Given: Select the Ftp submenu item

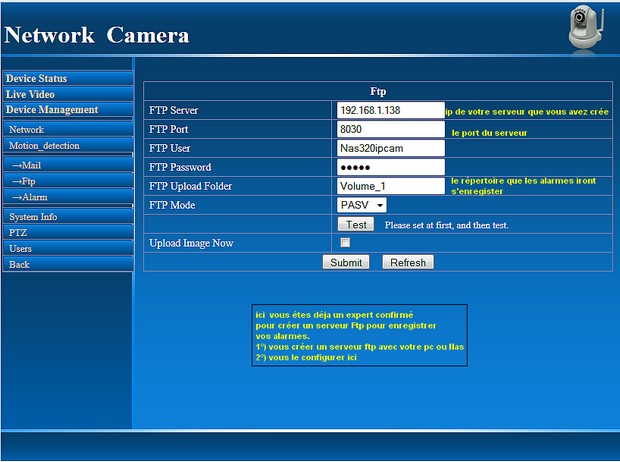Looking at the screenshot, I should (x=67, y=181).
